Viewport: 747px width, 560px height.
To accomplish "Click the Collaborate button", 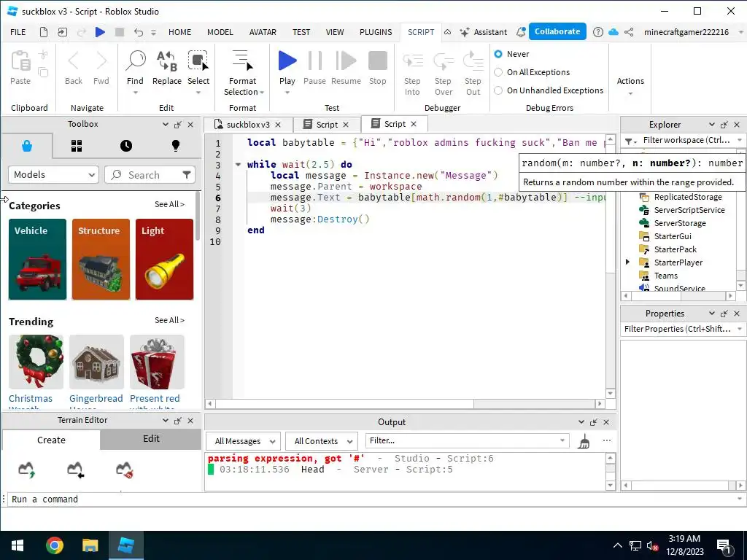I will (x=557, y=31).
